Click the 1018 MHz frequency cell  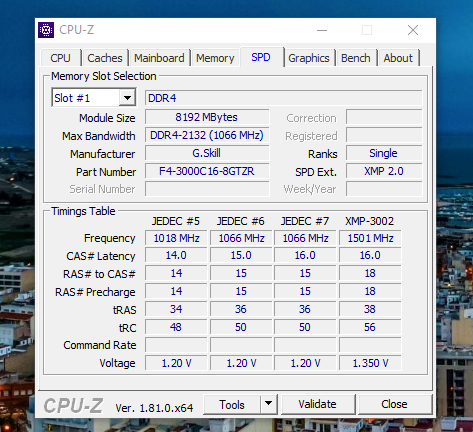[x=176, y=238]
